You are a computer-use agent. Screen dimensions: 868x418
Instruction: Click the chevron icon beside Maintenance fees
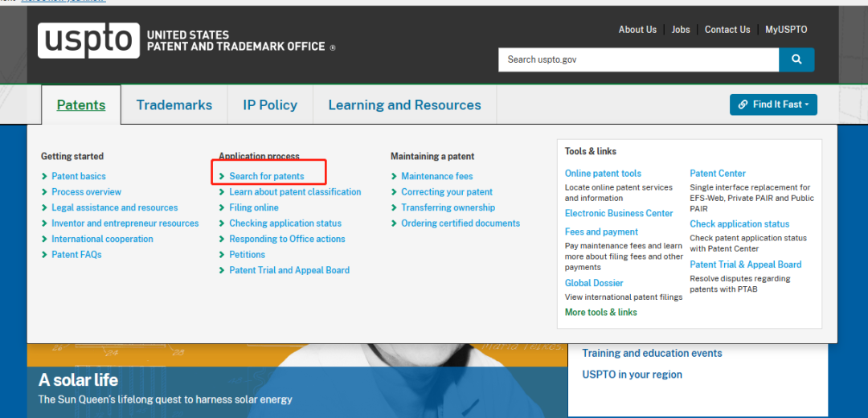(394, 176)
